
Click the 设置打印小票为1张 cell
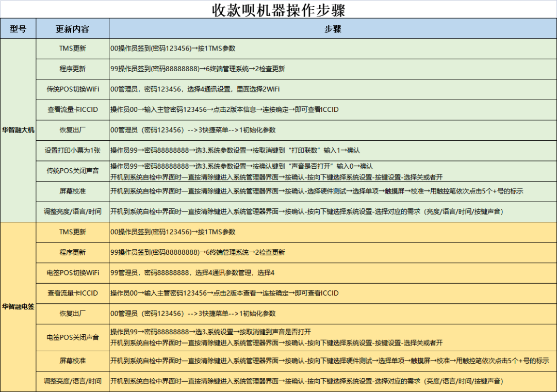pyautogui.click(x=72, y=150)
